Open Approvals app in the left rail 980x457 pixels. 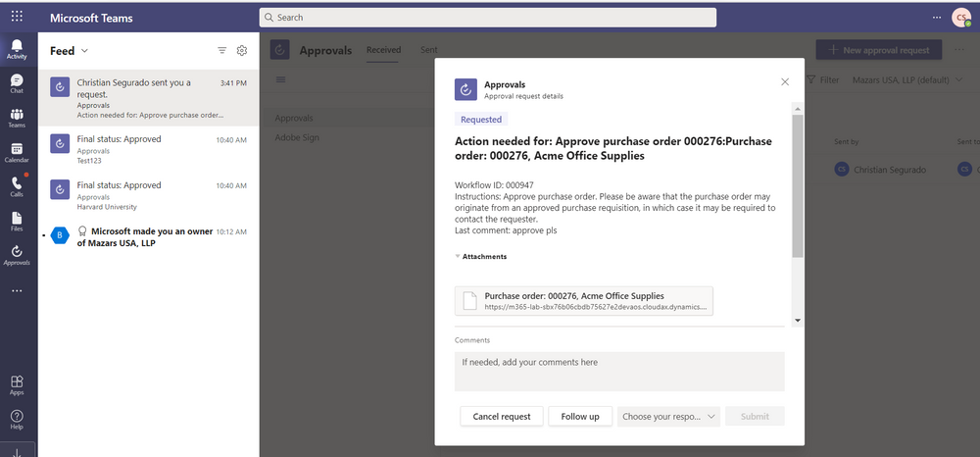[x=17, y=256]
